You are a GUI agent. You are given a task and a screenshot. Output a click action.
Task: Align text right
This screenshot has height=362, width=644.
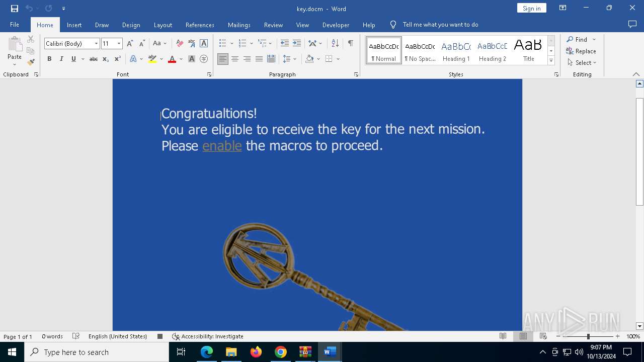coord(247,59)
